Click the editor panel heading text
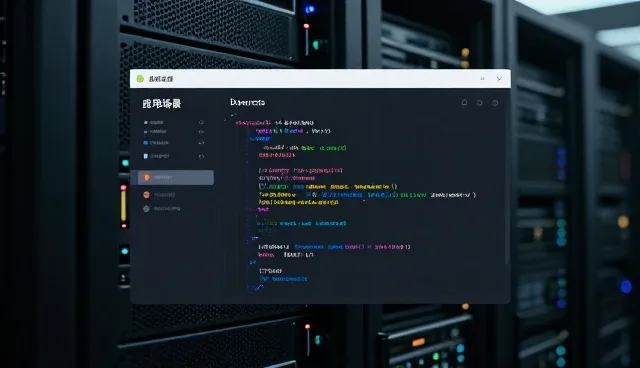640x368 pixels. click(247, 102)
